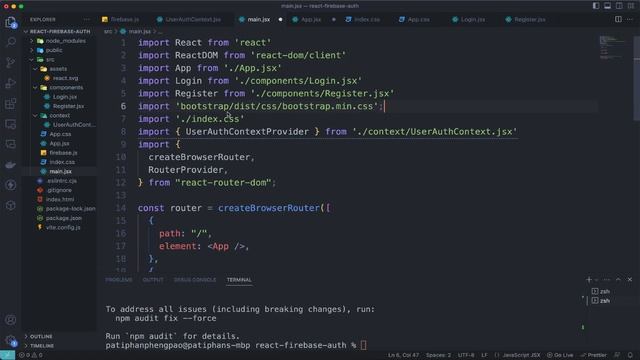The height and width of the screenshot is (360, 640).
Task: Toggle panel layout icon in title bar
Action: coord(607,6)
